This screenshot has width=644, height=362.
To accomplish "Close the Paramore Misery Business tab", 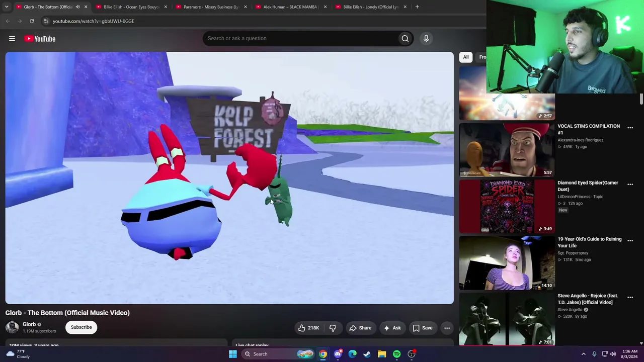I will tap(246, 7).
